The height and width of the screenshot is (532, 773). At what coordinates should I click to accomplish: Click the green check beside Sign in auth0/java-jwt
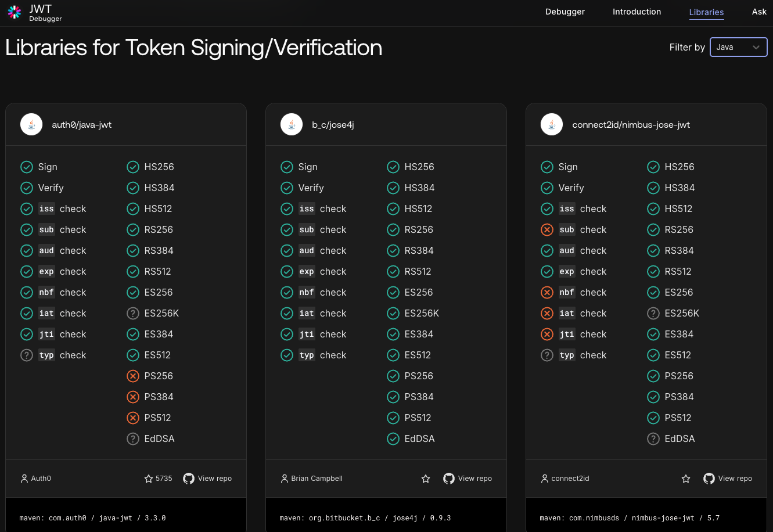[x=27, y=167]
